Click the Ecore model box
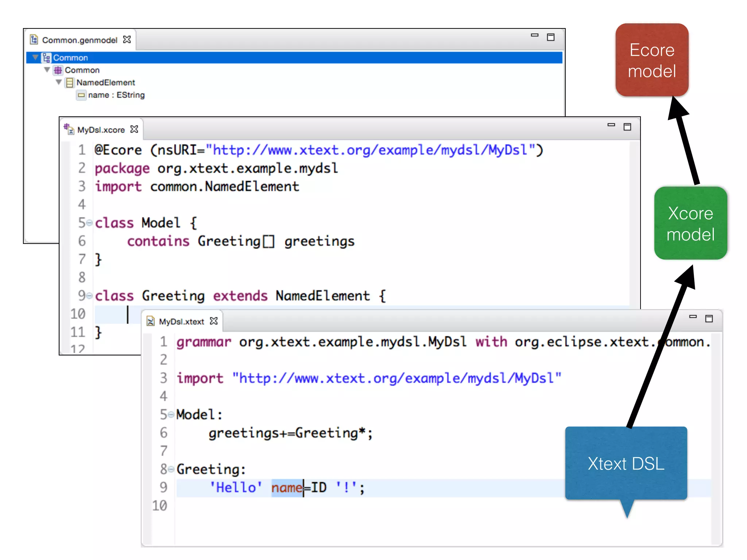This screenshot has height=560, width=747. pos(651,60)
